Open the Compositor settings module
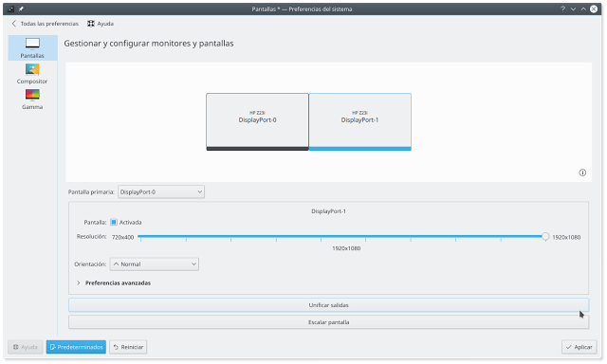The image size is (607, 364). [x=32, y=74]
